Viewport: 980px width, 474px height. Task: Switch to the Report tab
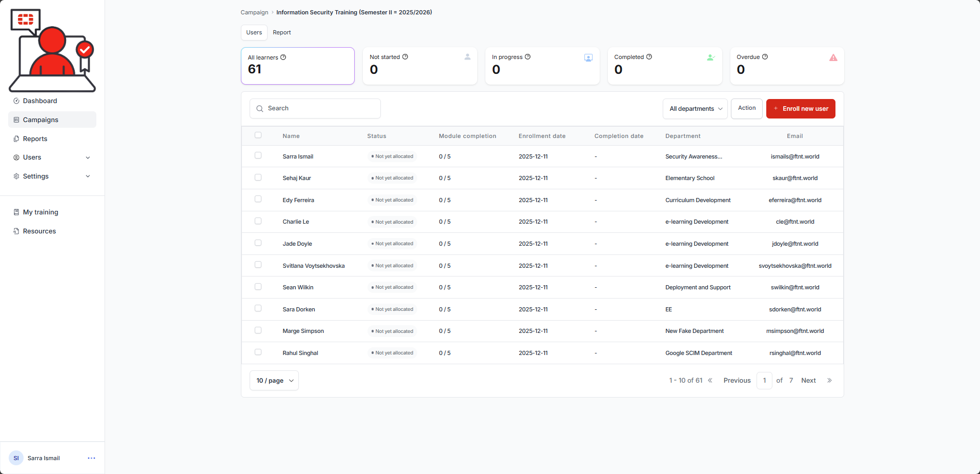(282, 32)
